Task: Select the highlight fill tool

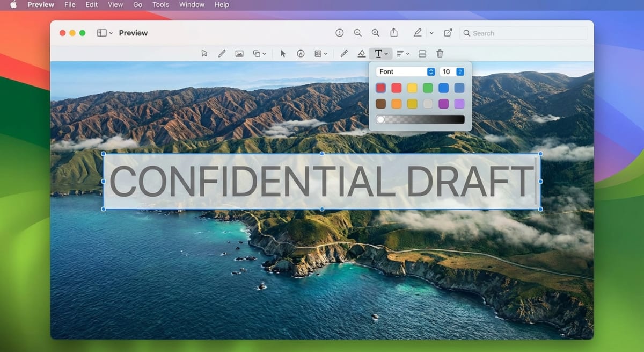Action: [362, 53]
